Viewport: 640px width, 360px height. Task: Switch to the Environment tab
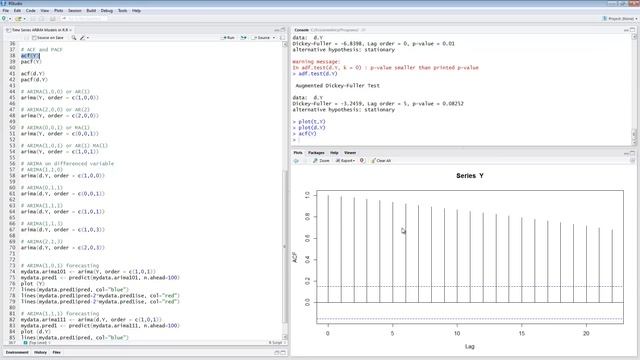[x=17, y=352]
